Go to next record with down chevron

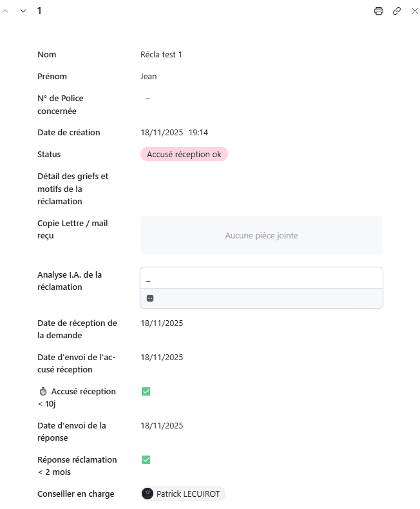tap(23, 11)
